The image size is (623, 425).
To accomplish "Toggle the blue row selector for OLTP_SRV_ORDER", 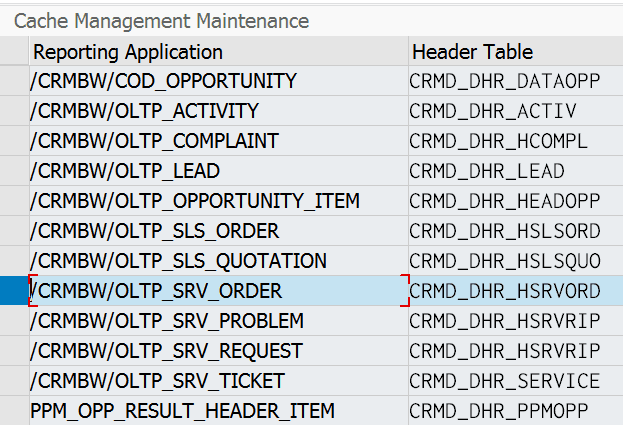I will click(x=14, y=292).
